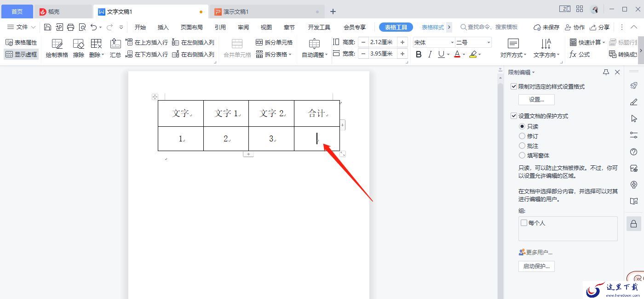Click the table move handle icon

(x=155, y=97)
